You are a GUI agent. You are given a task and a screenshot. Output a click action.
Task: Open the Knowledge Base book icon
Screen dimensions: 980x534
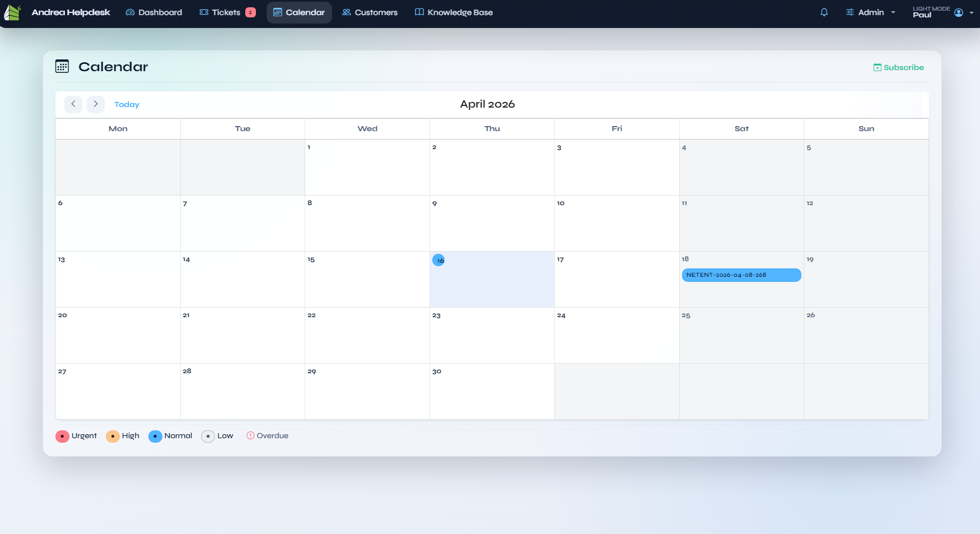click(418, 12)
